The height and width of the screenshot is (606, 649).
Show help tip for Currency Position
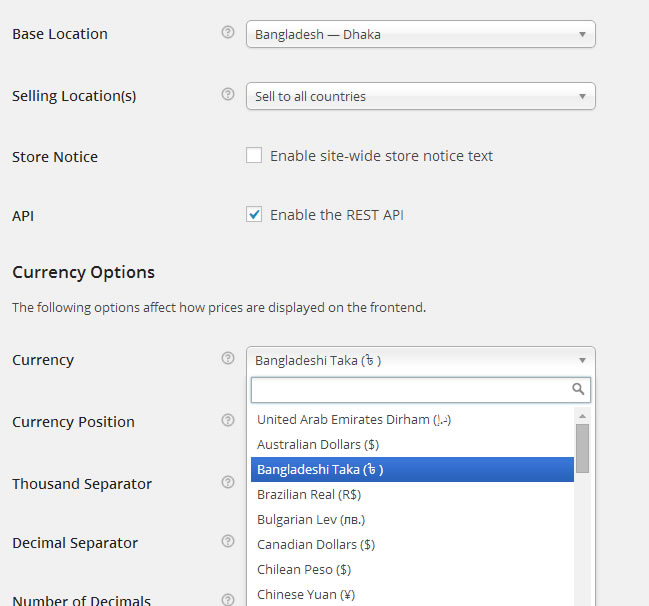[x=228, y=420]
